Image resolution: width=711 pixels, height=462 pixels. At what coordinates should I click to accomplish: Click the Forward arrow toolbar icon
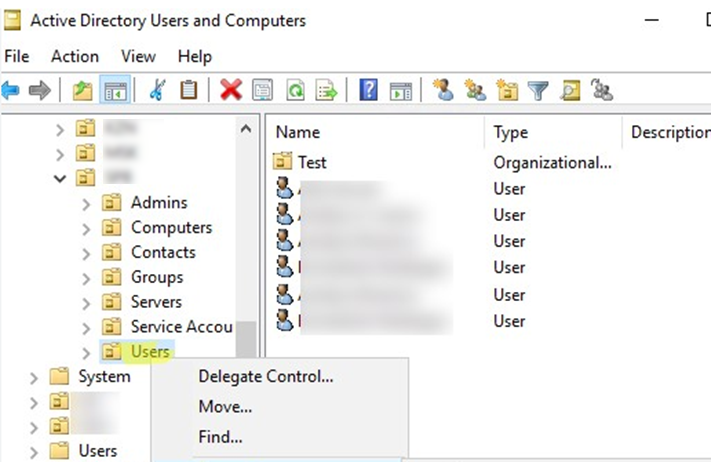click(39, 90)
